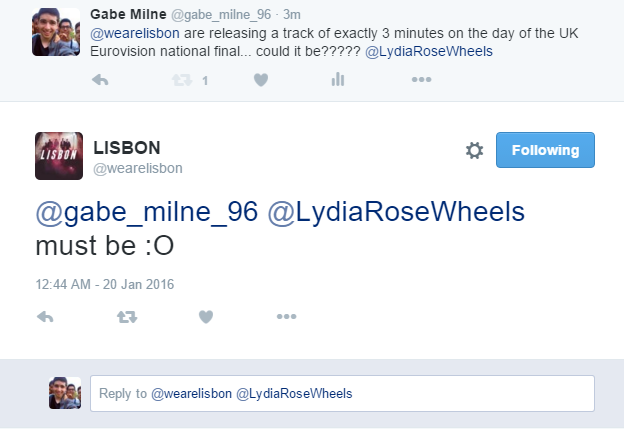View tweet activity analytics bar chart icon

tap(337, 80)
